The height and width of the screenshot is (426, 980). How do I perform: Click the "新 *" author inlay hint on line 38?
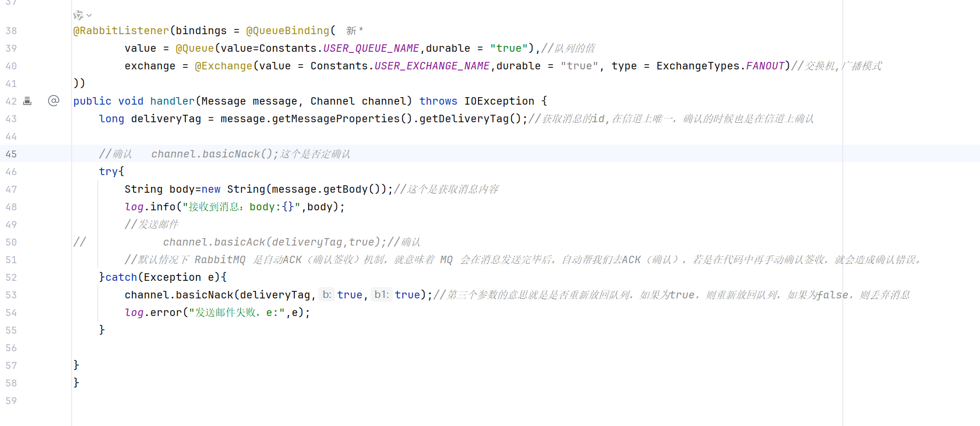(x=355, y=30)
